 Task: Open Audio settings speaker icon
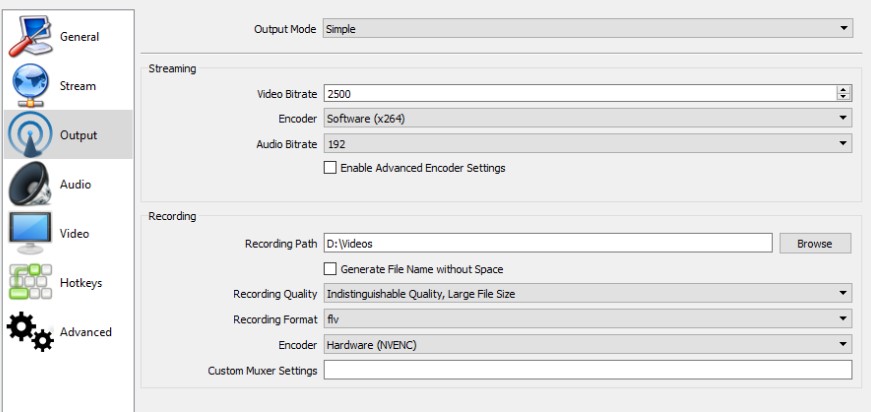(x=29, y=185)
